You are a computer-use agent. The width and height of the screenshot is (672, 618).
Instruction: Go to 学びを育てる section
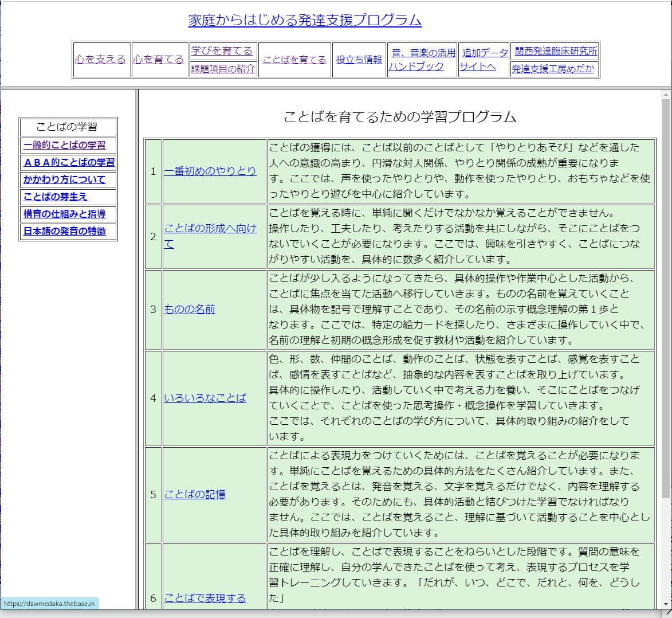(222, 51)
